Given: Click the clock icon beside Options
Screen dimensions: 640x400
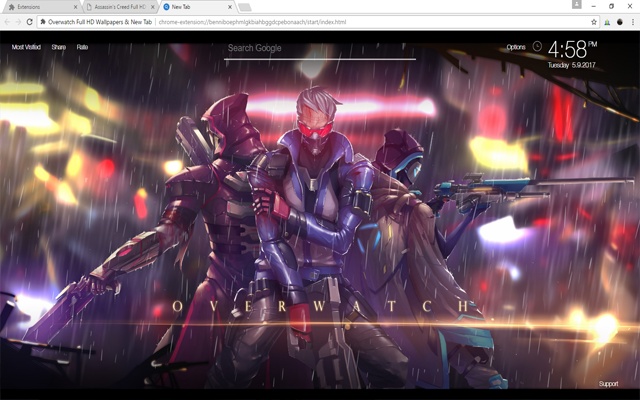Looking at the screenshot, I should tap(537, 46).
